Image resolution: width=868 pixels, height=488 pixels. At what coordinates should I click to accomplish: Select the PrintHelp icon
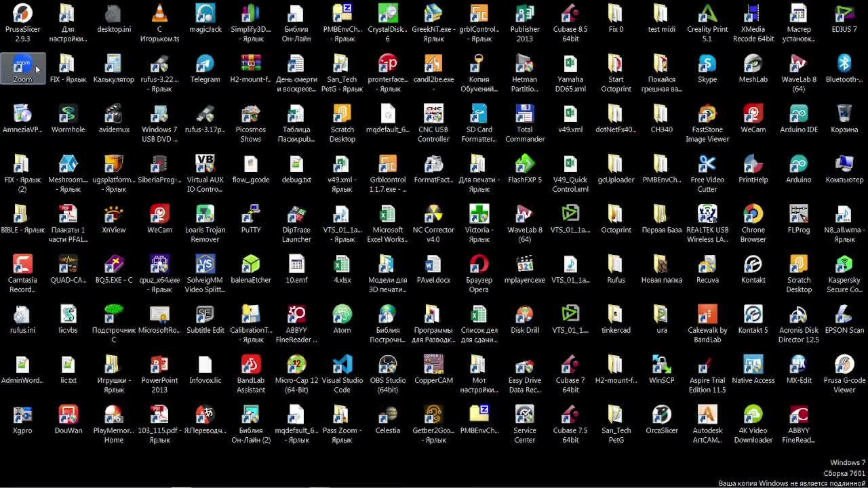753,163
